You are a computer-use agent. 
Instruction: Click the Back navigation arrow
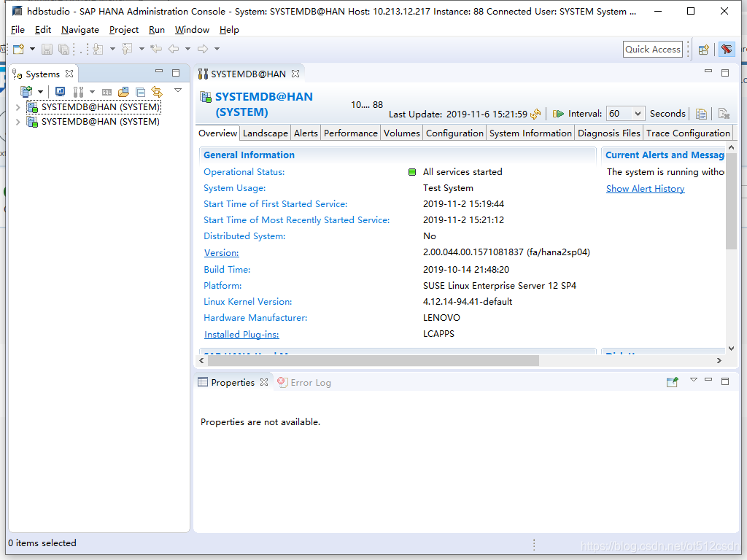pos(174,49)
